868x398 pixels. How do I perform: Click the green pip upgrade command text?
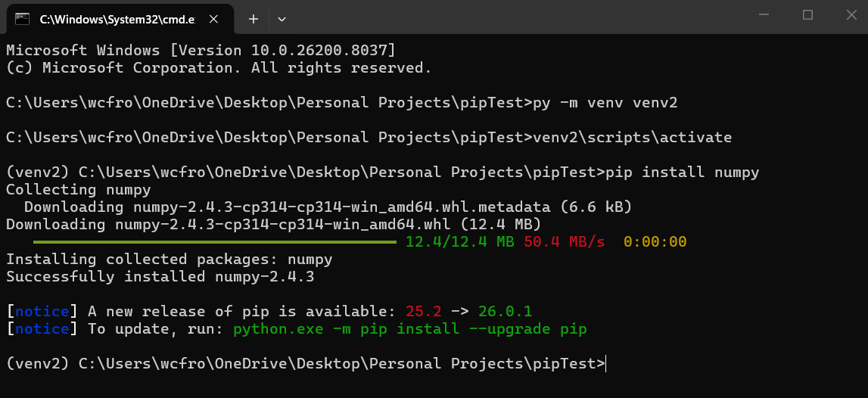(x=409, y=329)
